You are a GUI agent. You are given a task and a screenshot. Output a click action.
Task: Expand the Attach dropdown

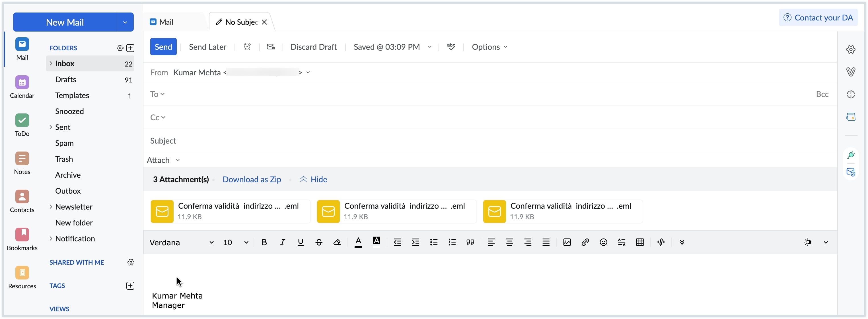coord(178,160)
